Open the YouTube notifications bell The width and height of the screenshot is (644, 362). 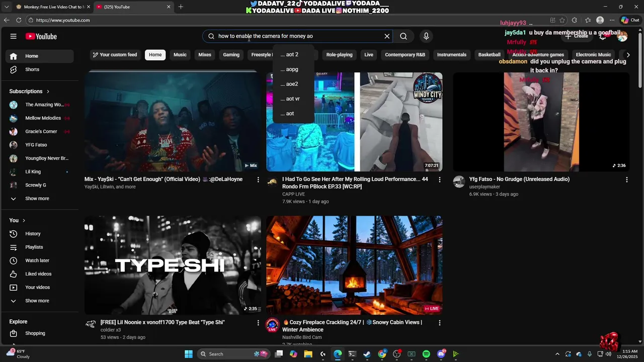coord(603,36)
